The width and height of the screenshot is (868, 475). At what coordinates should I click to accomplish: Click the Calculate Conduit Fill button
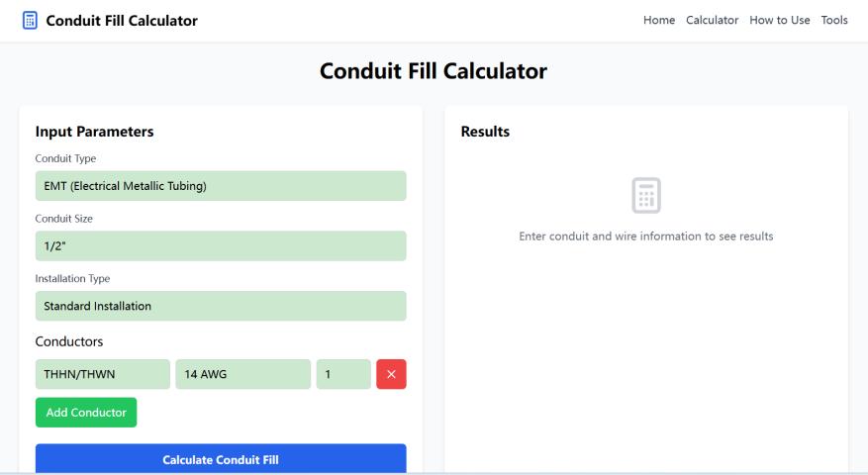pos(221,459)
